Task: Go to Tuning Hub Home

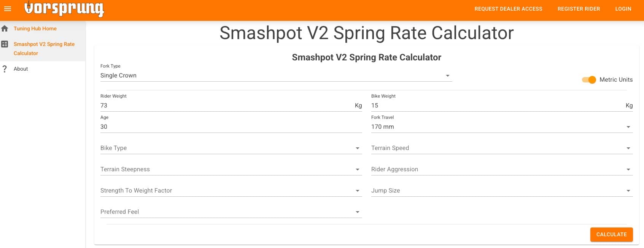Action: click(x=35, y=28)
